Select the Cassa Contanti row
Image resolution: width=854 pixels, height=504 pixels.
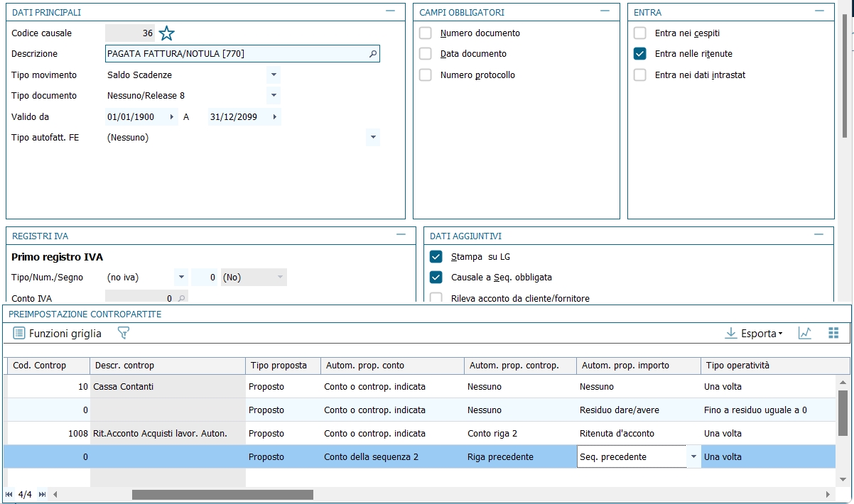point(167,387)
